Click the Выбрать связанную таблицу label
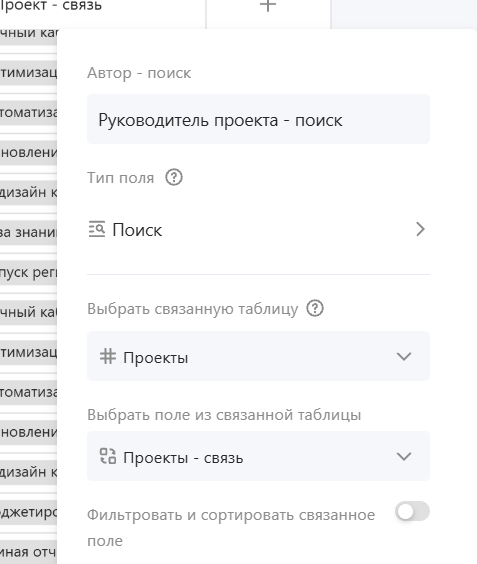 coord(192,309)
